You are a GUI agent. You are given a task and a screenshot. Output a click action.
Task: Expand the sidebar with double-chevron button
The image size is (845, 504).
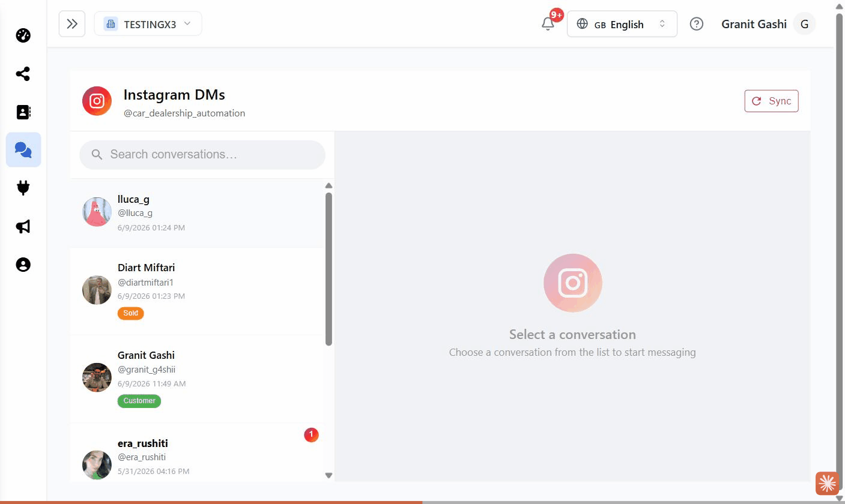coord(72,24)
